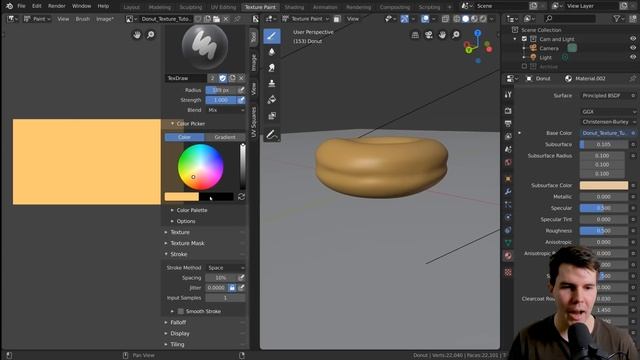Select the Clone stamp tool
Image resolution: width=640 pixels, height=360 pixels.
[272, 84]
